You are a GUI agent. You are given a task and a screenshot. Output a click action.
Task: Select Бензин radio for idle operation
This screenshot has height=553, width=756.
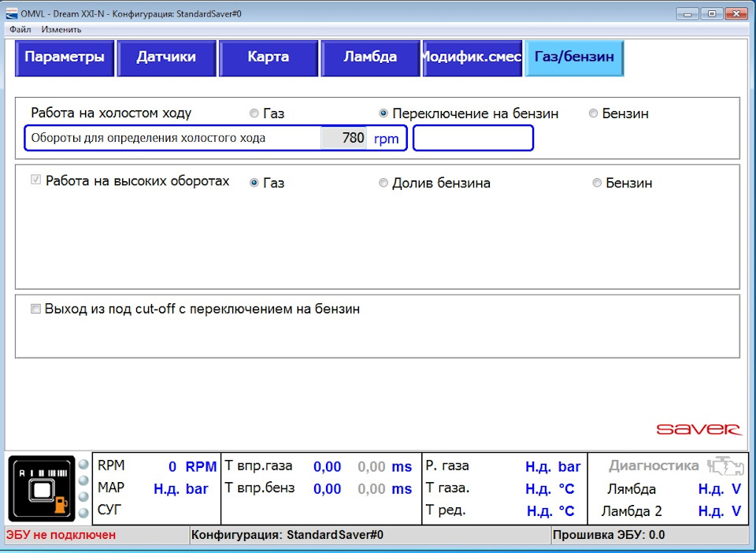594,113
